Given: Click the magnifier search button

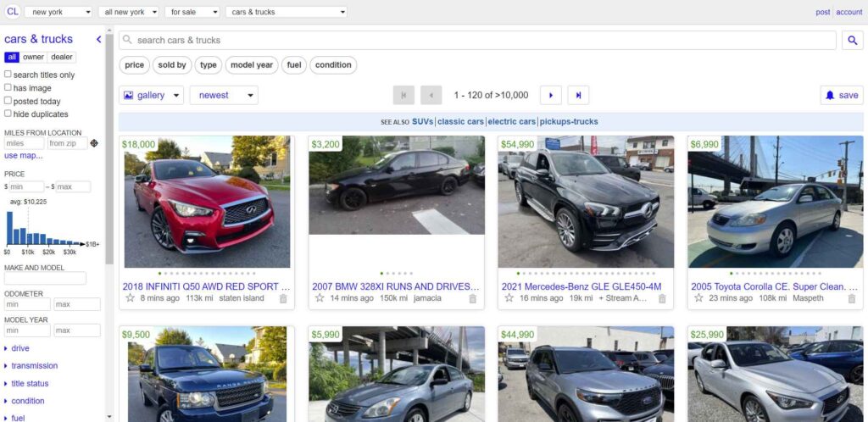Looking at the screenshot, I should [853, 40].
